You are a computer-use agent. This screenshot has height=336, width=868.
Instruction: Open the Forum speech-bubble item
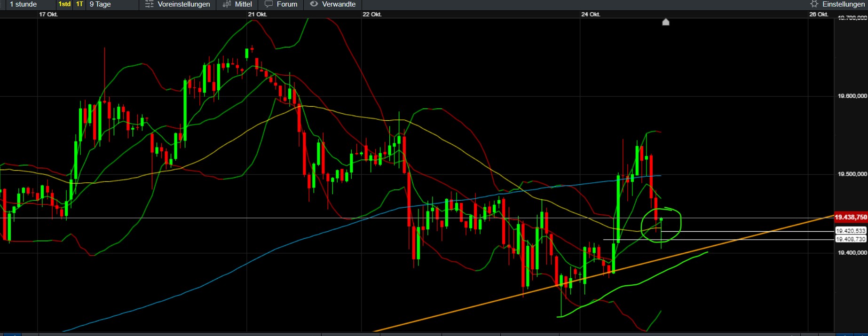(x=281, y=4)
